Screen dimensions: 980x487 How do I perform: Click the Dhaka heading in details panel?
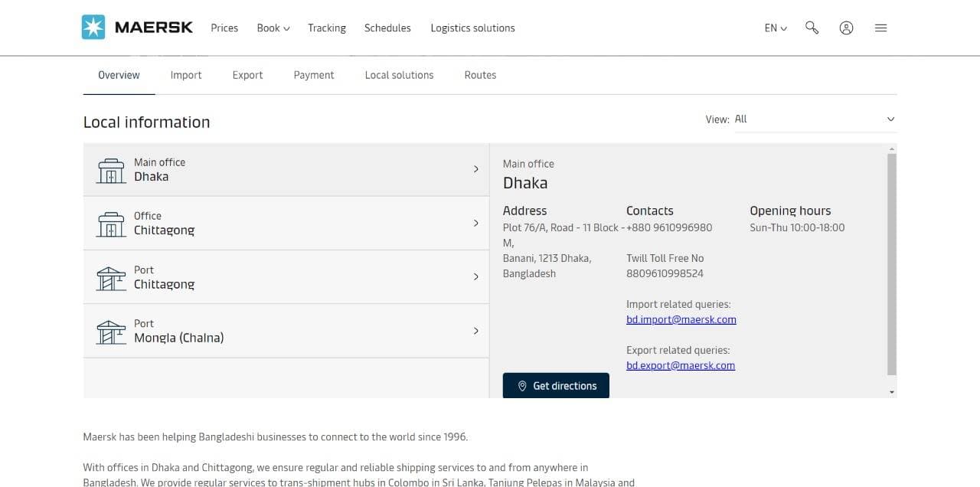[x=525, y=183]
